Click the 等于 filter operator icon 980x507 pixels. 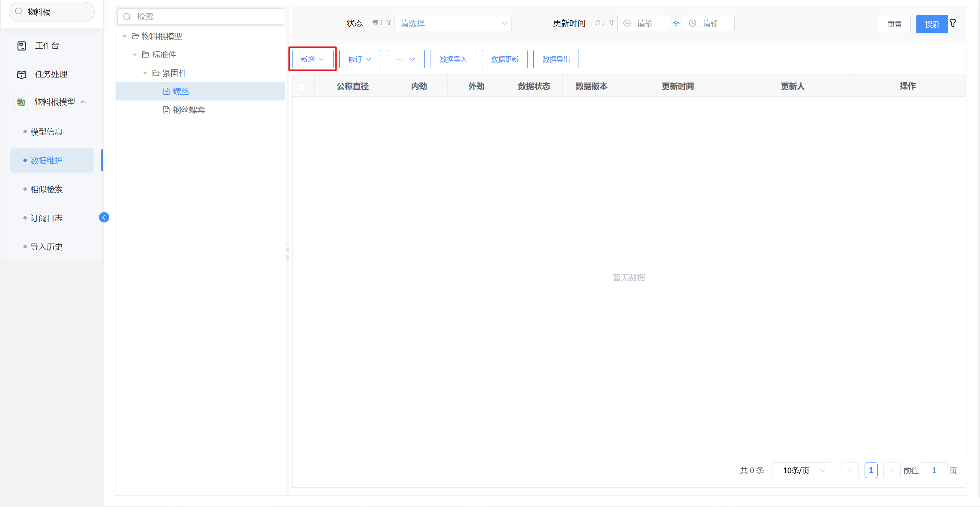pos(389,23)
